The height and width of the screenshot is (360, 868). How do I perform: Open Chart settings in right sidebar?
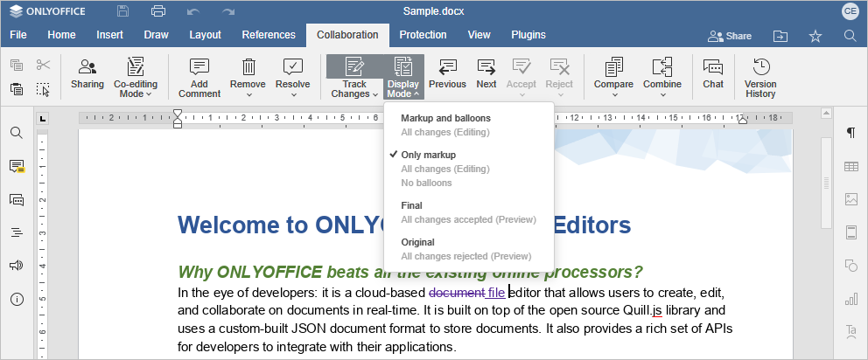pos(850,300)
